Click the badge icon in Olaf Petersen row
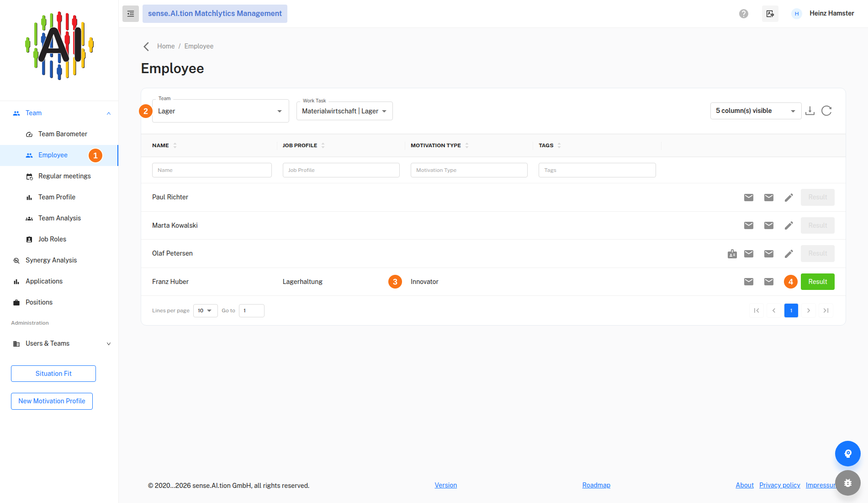868x503 pixels. pos(732,254)
